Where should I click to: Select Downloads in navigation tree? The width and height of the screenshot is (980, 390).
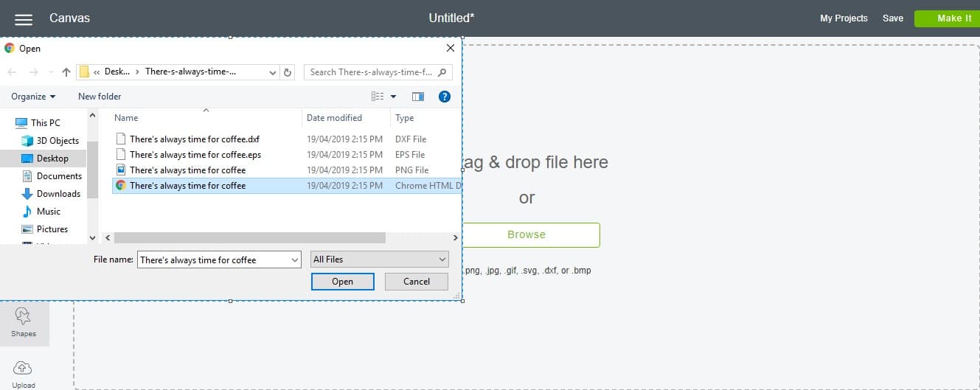pos(51,194)
